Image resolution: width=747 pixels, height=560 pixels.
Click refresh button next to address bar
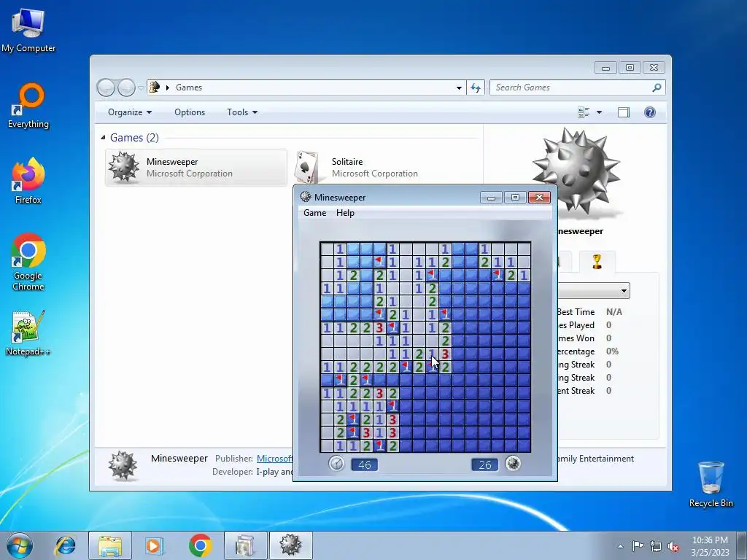tap(476, 87)
